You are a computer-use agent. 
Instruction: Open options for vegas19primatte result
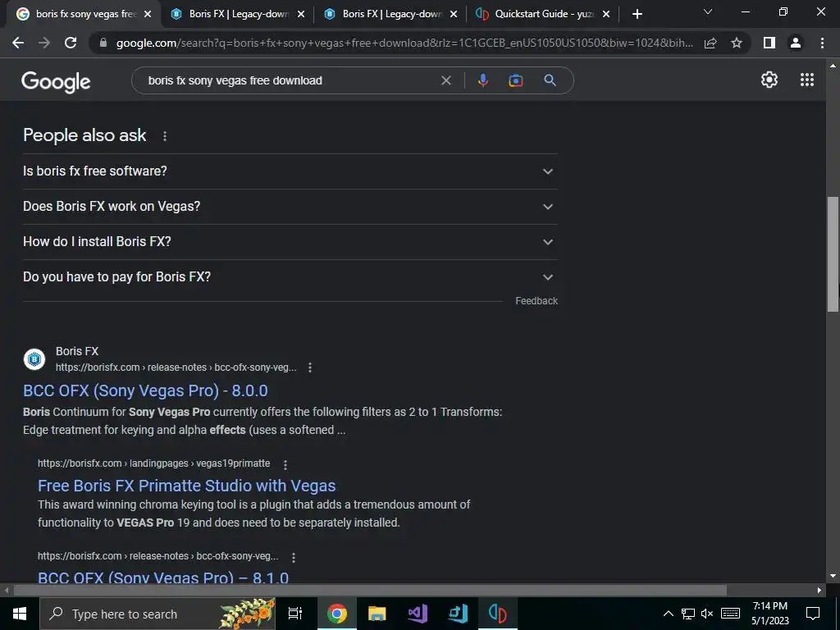pyautogui.click(x=285, y=464)
